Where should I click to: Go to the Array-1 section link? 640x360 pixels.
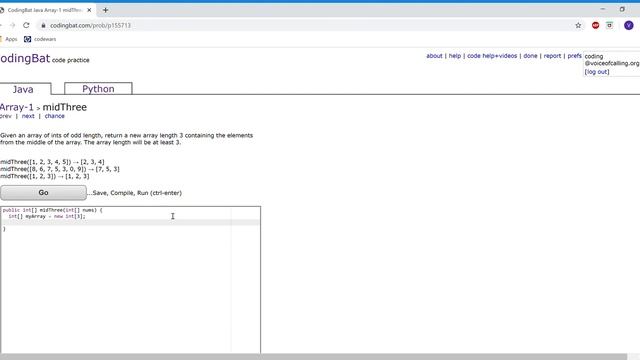[x=17, y=107]
